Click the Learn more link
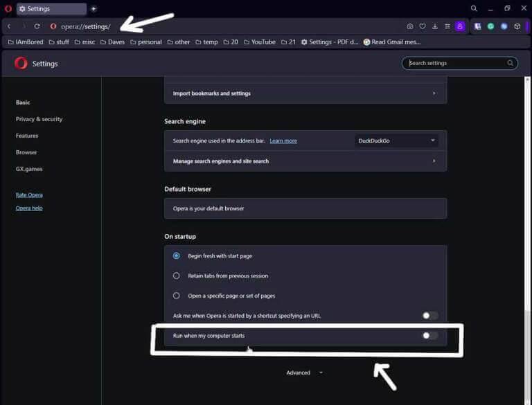The height and width of the screenshot is (405, 532). point(283,141)
